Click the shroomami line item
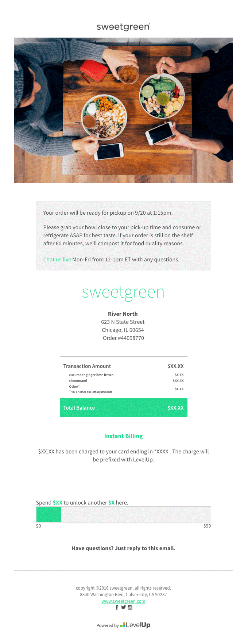This screenshot has width=248, height=644. (78, 381)
